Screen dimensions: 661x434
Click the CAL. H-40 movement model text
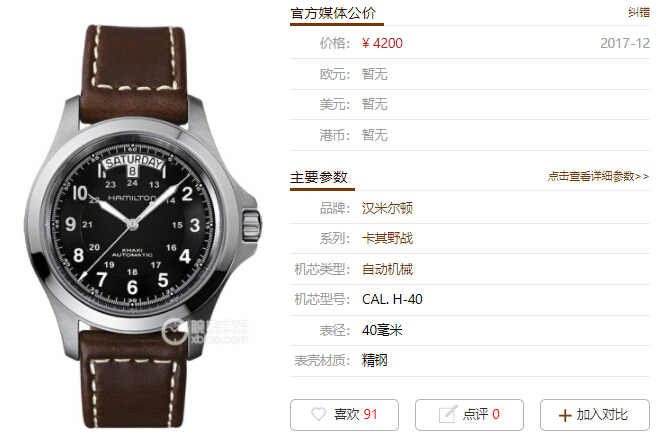(392, 299)
